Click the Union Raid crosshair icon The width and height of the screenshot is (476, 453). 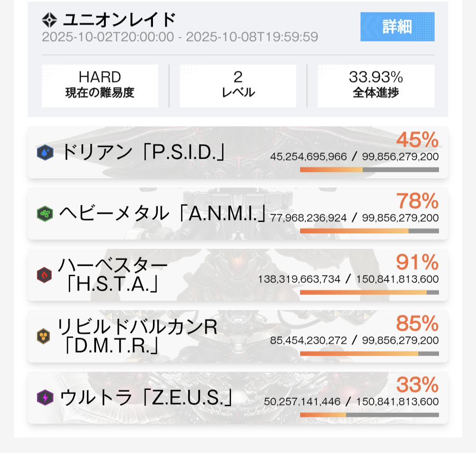[50, 20]
